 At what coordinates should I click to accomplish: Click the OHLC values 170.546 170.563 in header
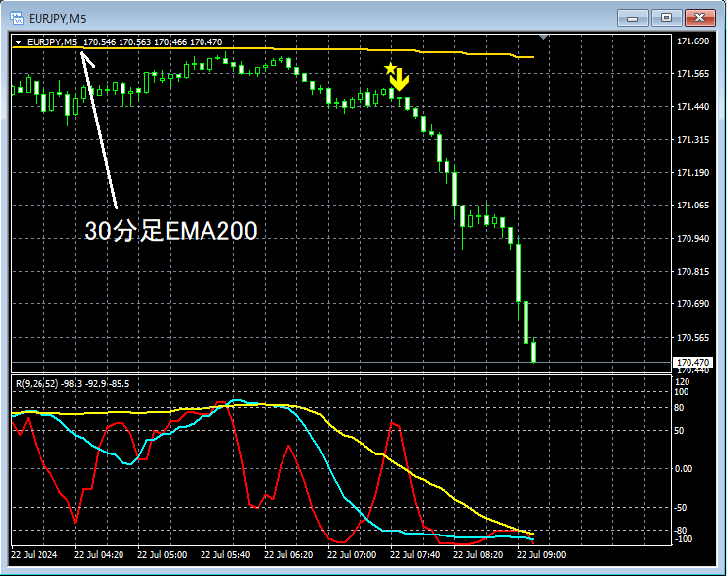point(117,42)
